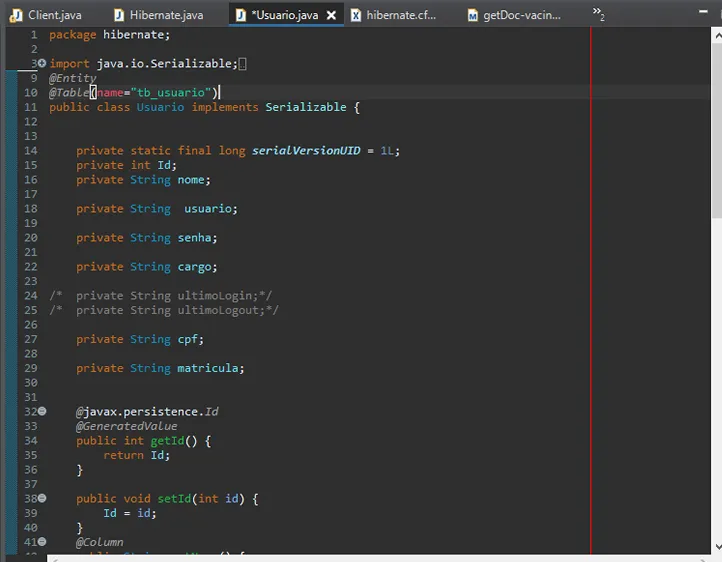Viewport: 722px width, 562px height.
Task: Place cursor on serialVersionUID in line 14
Action: tap(306, 151)
